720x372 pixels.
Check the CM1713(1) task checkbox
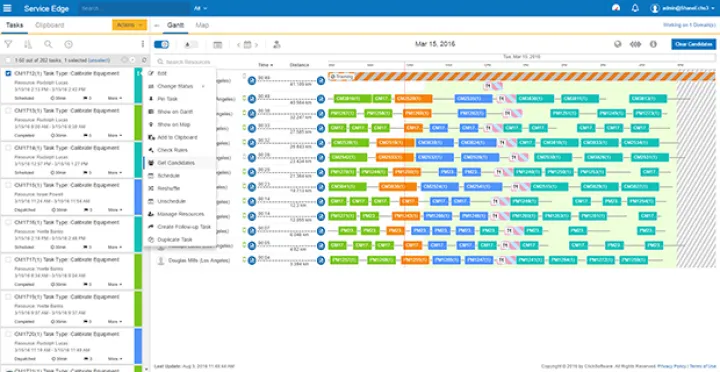[x=8, y=111]
